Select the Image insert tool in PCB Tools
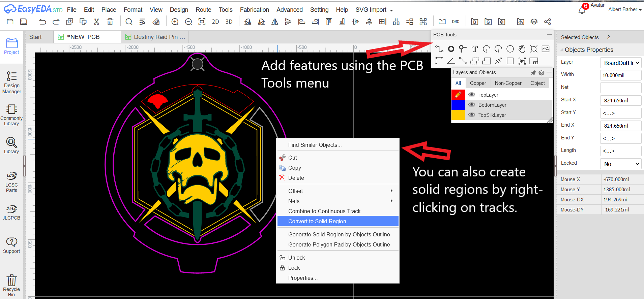Screen dimensions: 644x299 pyautogui.click(x=546, y=49)
